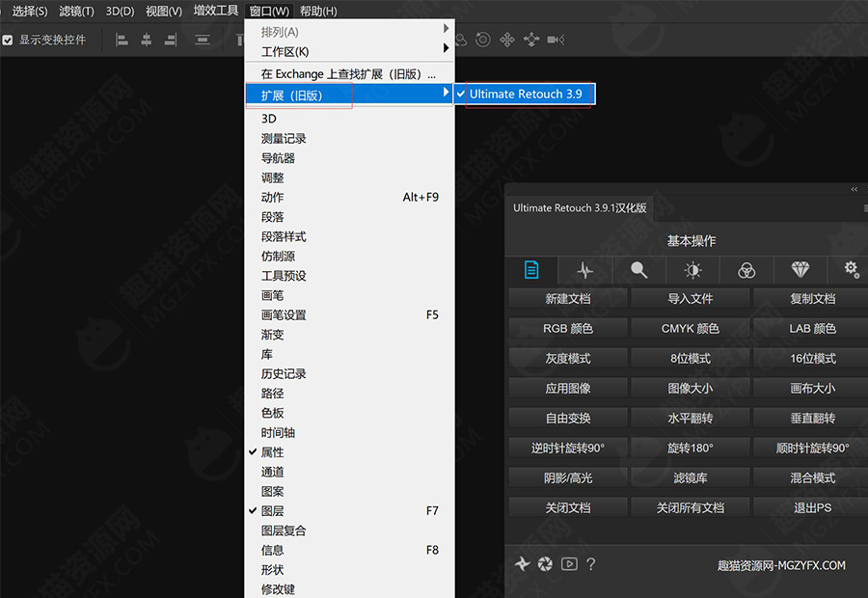Viewport: 868px width, 598px height.
Task: Expand the 工作区(K) submenu
Action: pyautogui.click(x=349, y=51)
